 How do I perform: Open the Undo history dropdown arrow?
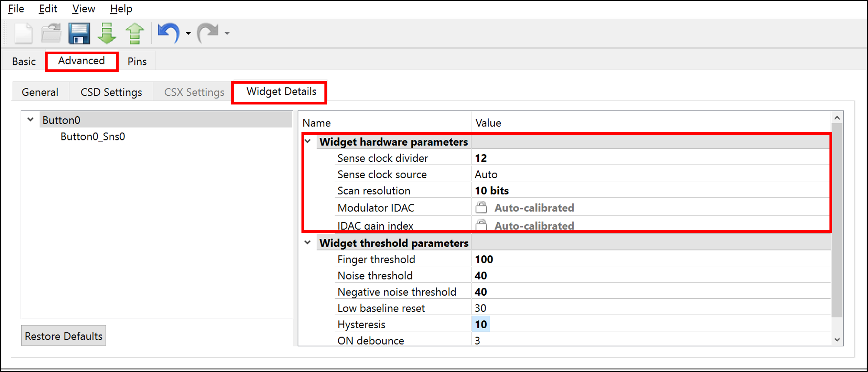tap(188, 33)
